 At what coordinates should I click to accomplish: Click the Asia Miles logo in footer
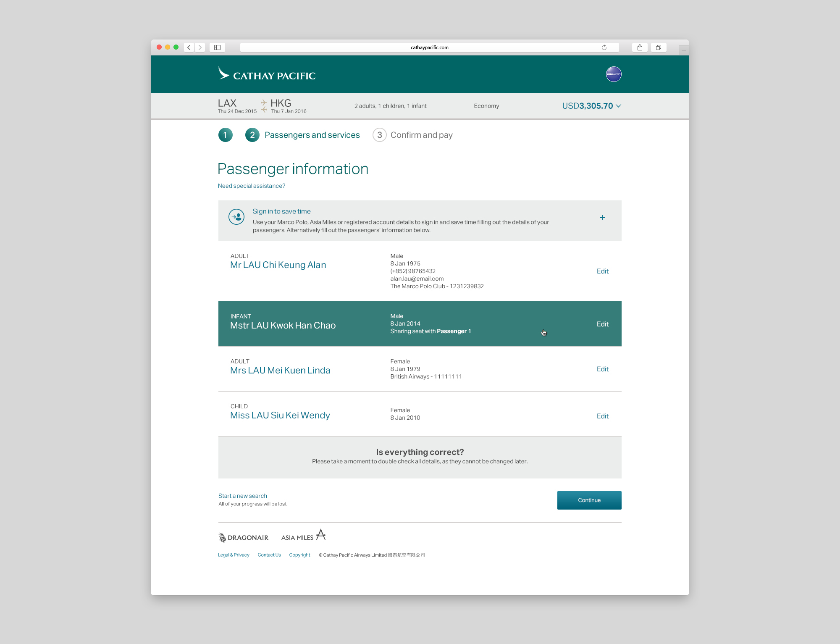[303, 536]
